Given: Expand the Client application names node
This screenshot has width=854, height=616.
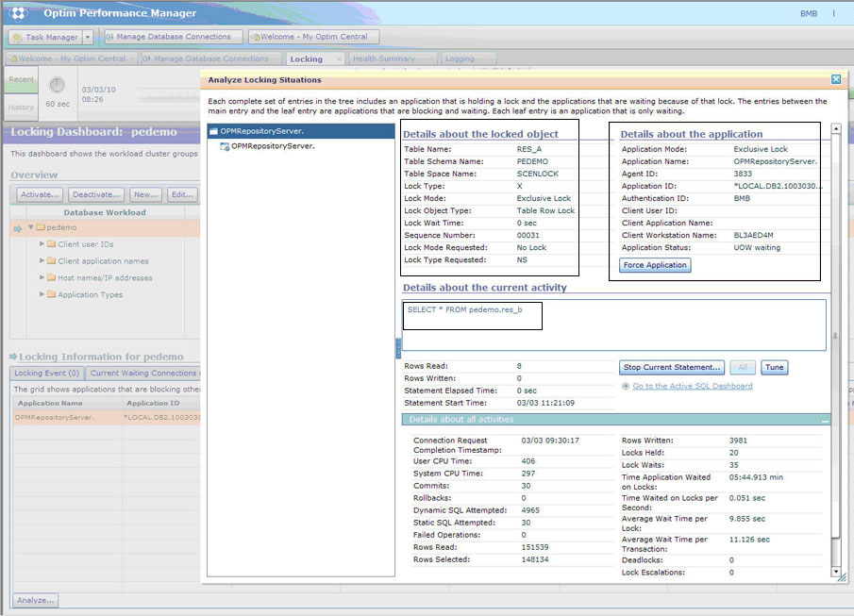Looking at the screenshot, I should (42, 261).
